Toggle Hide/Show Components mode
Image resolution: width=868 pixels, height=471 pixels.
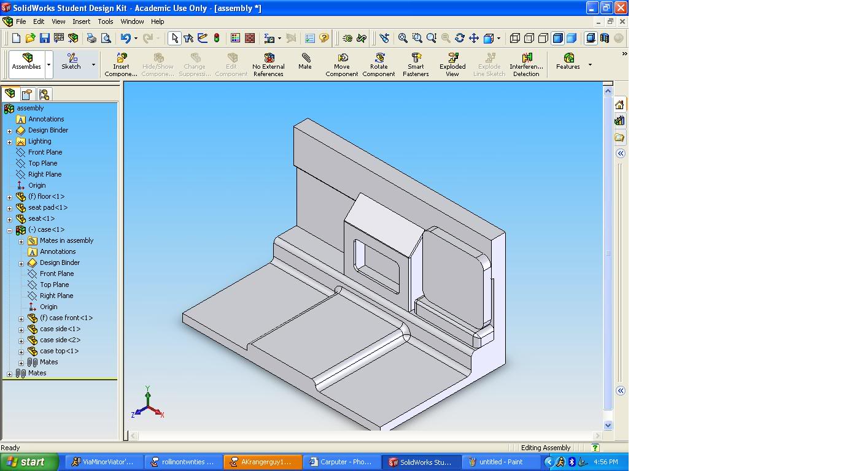point(157,64)
